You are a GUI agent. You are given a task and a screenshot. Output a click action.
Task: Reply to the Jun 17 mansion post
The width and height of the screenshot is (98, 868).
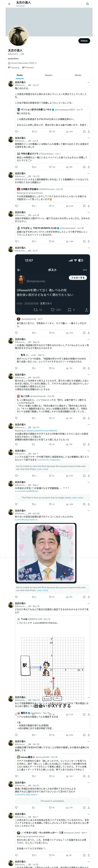(x=17, y=131)
